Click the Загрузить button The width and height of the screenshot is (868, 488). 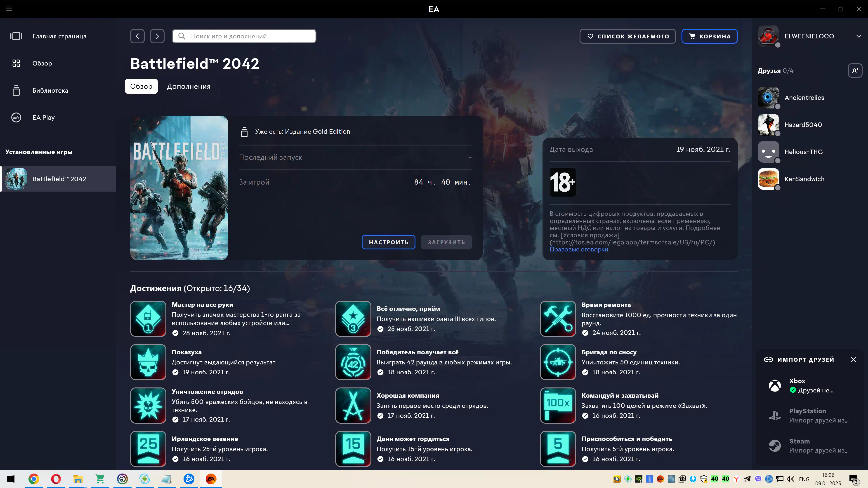(x=446, y=242)
